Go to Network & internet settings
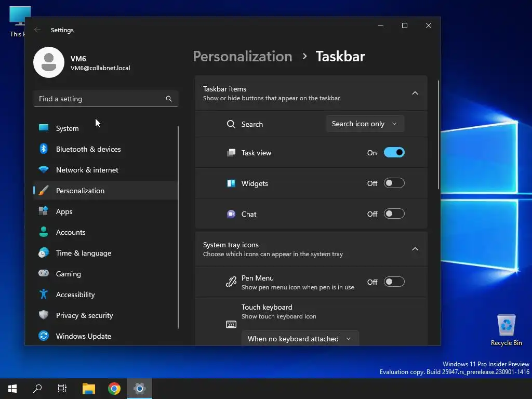The image size is (532, 399). click(105, 170)
